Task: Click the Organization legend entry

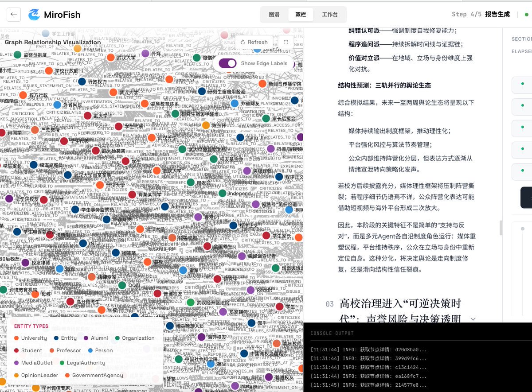Action: pos(135,338)
